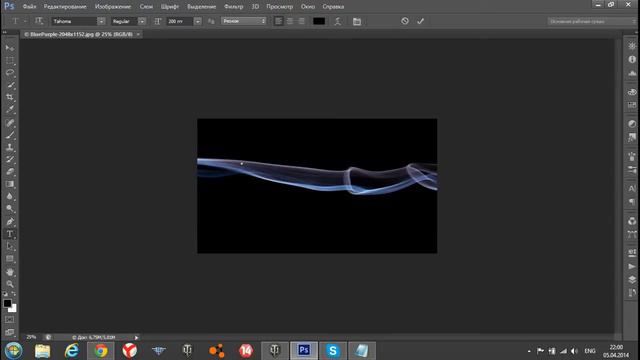
Task: Open the Warp Text dialog
Action: 338,21
